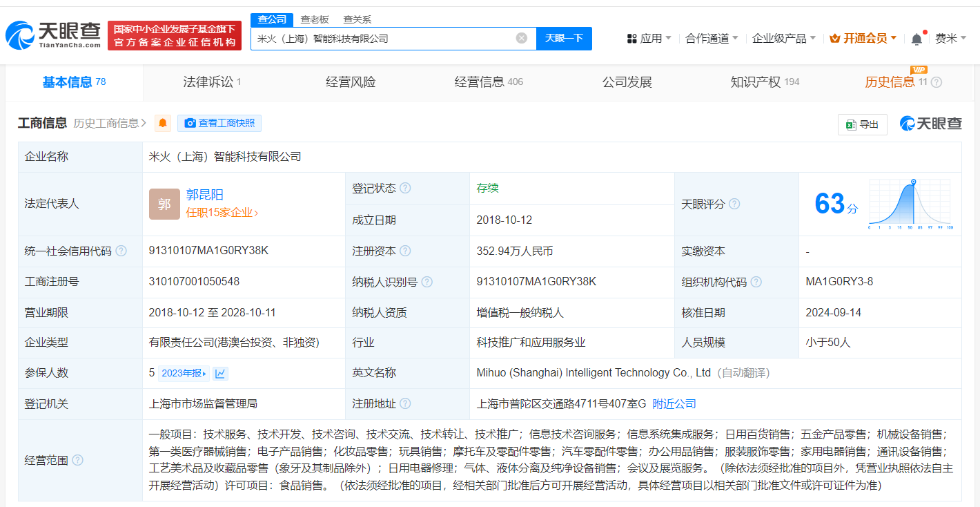The height and width of the screenshot is (507, 980).
Task: Open the 法律诉讼 tab
Action: pos(208,82)
